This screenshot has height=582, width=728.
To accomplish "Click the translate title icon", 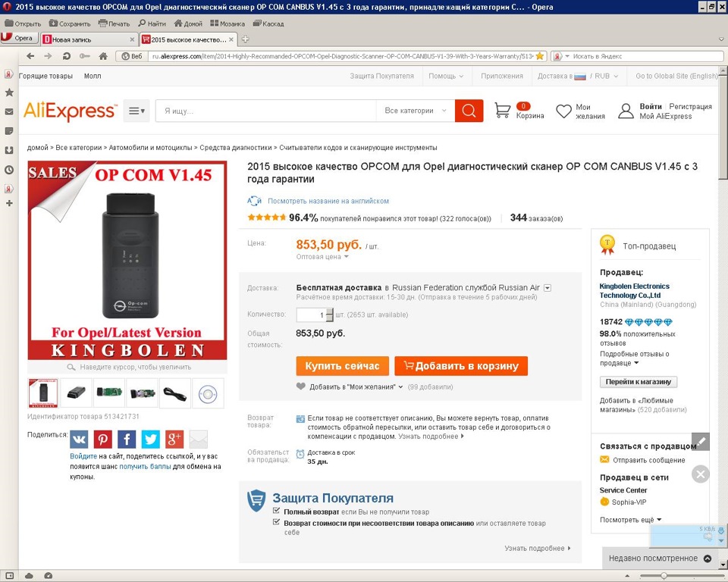I will [255, 201].
